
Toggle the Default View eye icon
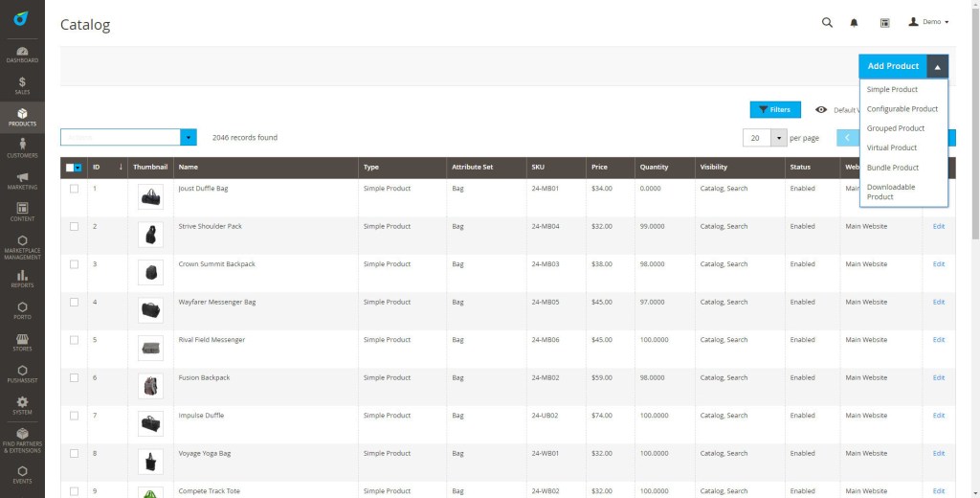pos(821,109)
